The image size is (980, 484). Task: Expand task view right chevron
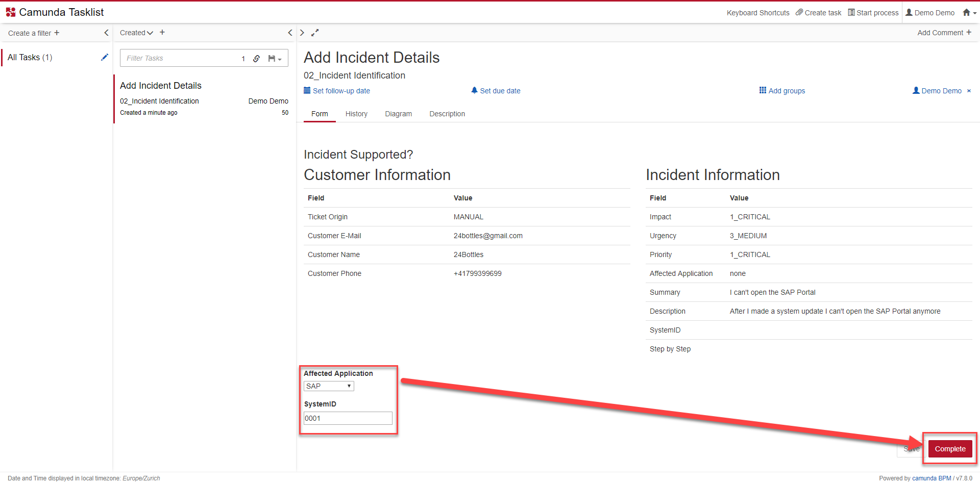click(302, 33)
